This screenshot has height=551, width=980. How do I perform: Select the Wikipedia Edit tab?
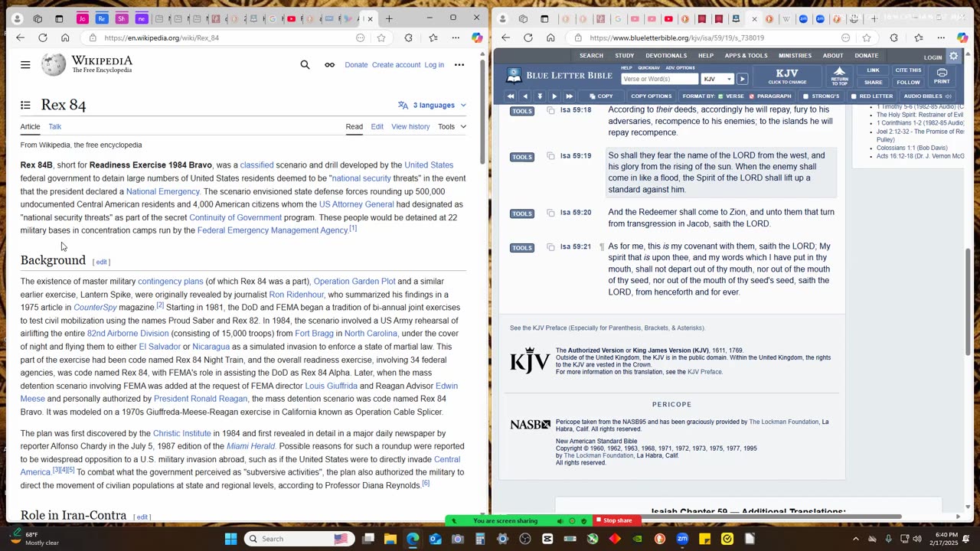[x=377, y=126]
